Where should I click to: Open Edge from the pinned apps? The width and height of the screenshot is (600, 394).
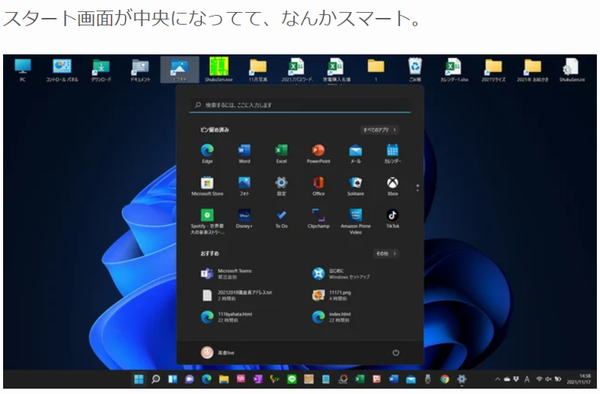click(x=207, y=153)
